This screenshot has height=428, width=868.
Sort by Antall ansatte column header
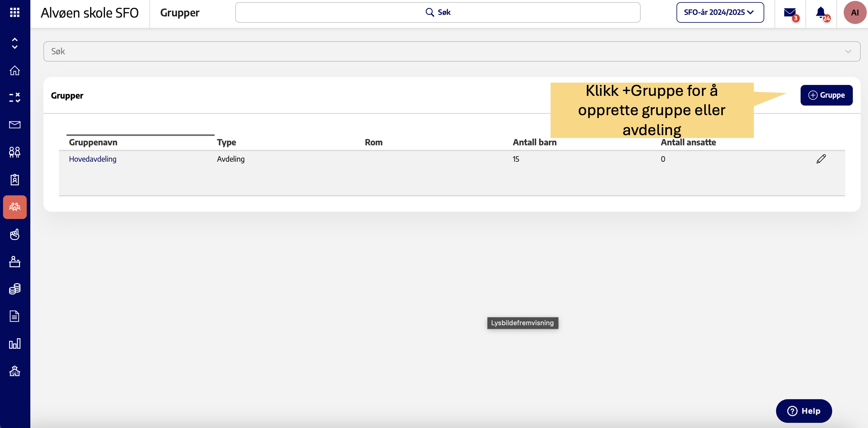tap(688, 142)
